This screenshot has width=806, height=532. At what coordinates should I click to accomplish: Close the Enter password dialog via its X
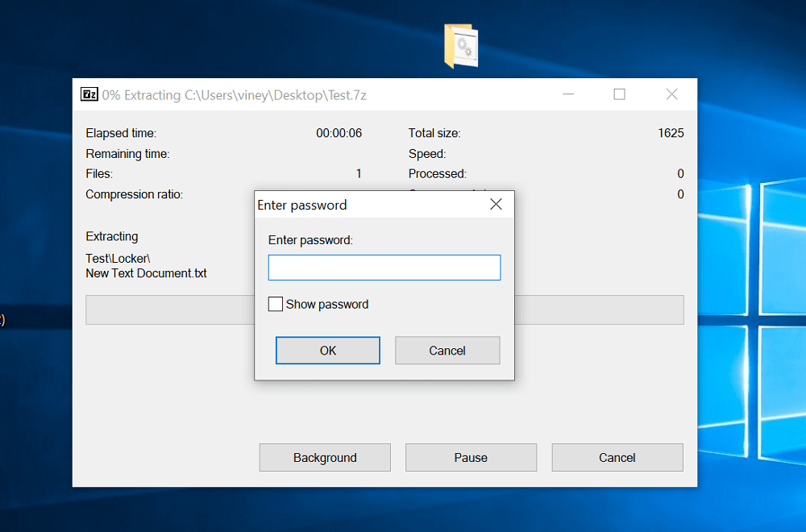496,204
